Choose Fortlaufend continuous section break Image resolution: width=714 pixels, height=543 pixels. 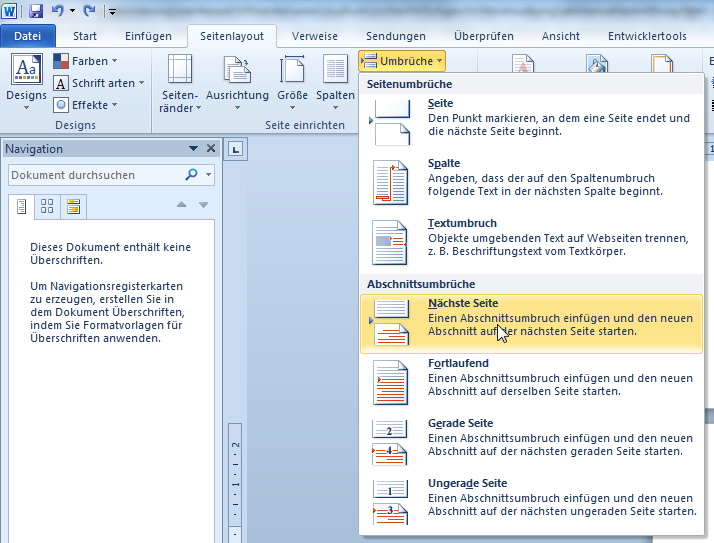[531, 377]
